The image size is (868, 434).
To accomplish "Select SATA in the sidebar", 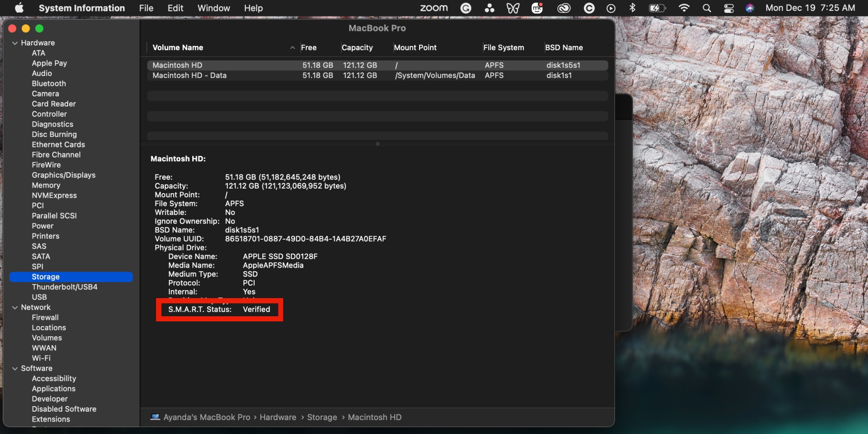I will (x=41, y=256).
